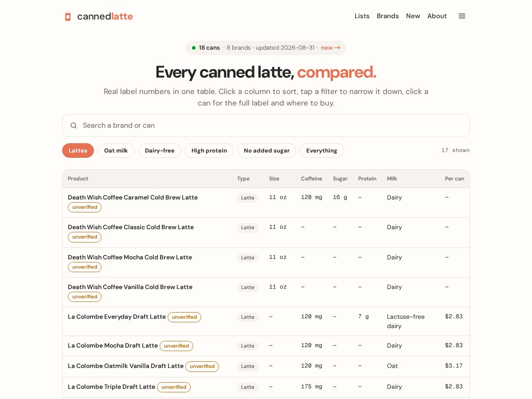532x399 pixels.
Task: Sort by the Protein column header
Action: pyautogui.click(x=367, y=179)
